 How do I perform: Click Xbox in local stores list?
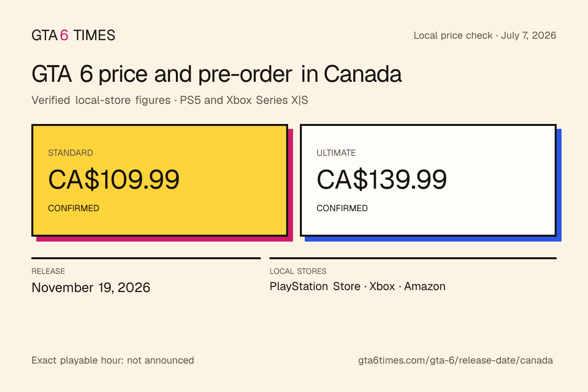(x=382, y=286)
